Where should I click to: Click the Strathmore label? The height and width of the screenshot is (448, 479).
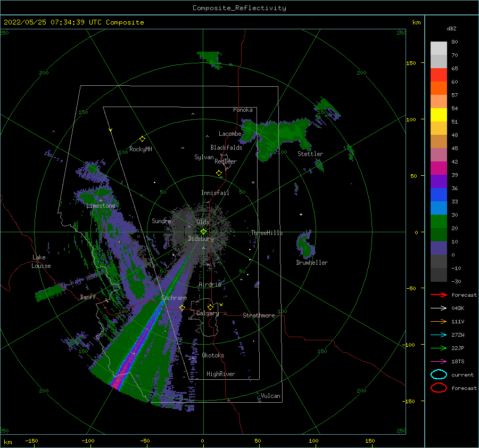click(259, 315)
